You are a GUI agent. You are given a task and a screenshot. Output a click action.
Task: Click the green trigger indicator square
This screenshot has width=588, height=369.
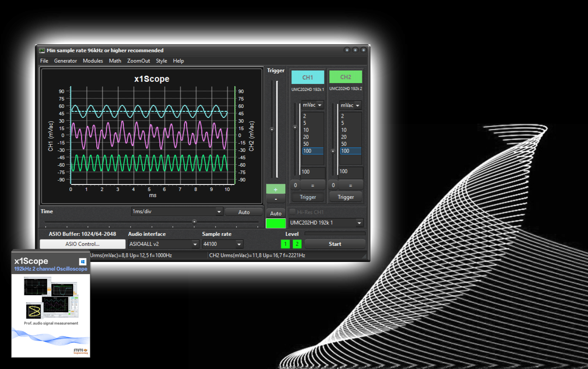[276, 223]
